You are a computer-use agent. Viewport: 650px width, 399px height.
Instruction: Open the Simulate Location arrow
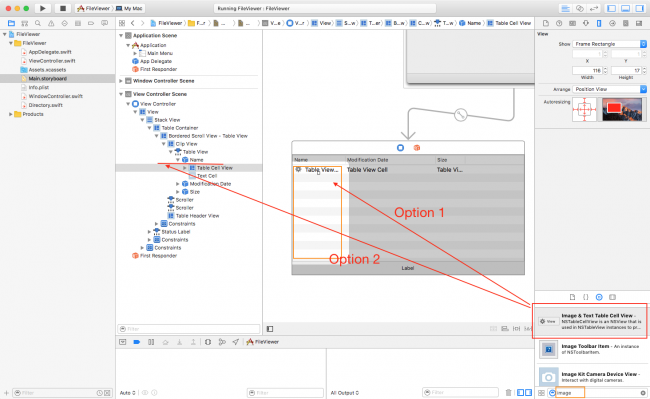tap(235, 342)
